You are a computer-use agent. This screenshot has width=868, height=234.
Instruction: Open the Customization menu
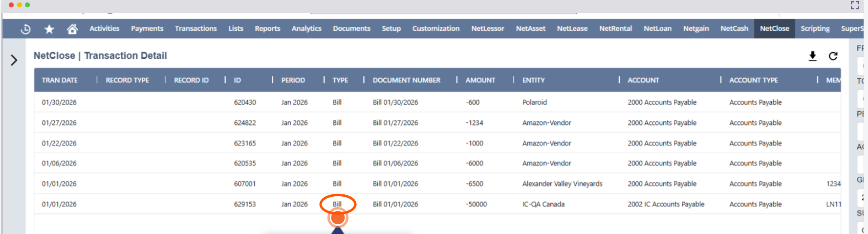click(x=435, y=28)
